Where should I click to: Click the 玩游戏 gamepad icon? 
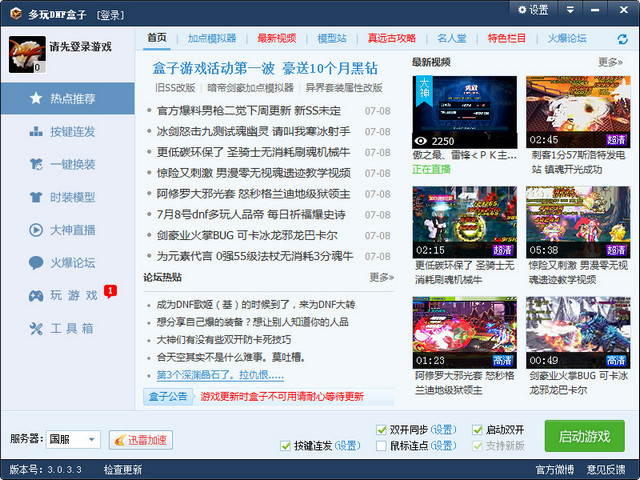pyautogui.click(x=36, y=296)
